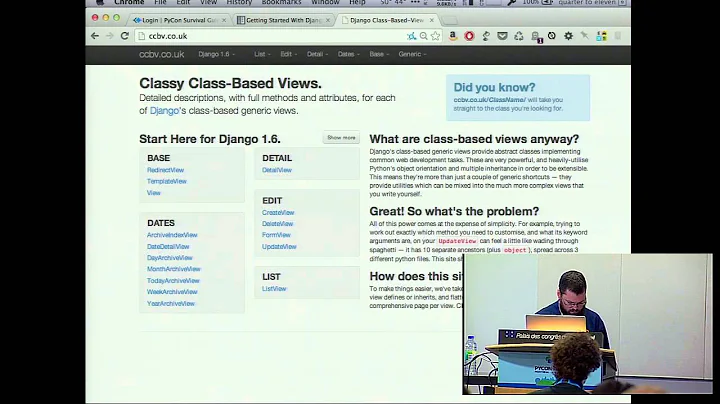The width and height of the screenshot is (720, 404).
Task: Expand the Edit navbar dropdown
Action: tap(288, 54)
